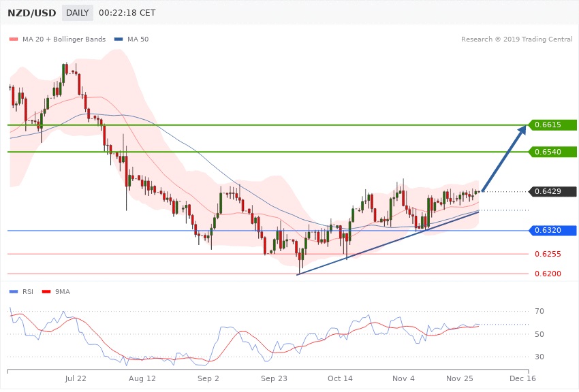
Task: Click the Nov 4 date axis label
Action: point(403,378)
